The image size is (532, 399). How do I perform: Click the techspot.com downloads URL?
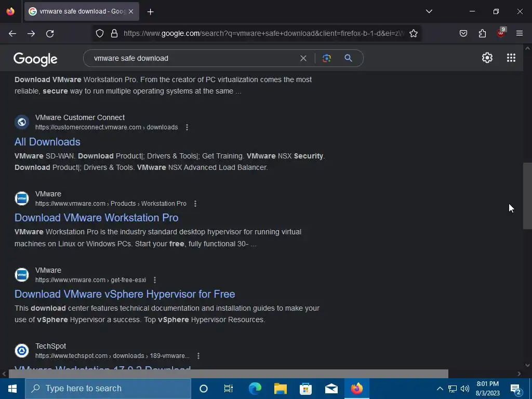pos(112,356)
